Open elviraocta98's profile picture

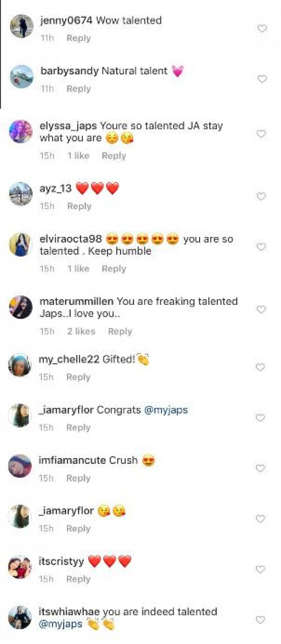tap(21, 245)
